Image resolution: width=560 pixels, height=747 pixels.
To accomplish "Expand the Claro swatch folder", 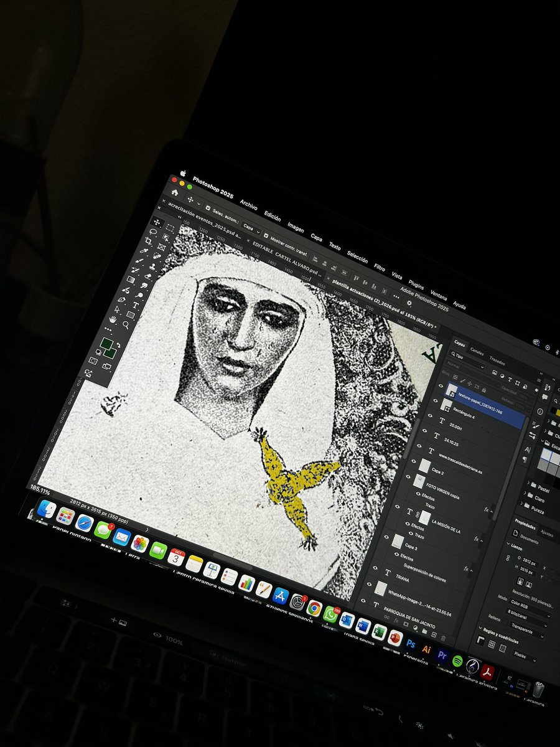I will click(525, 494).
